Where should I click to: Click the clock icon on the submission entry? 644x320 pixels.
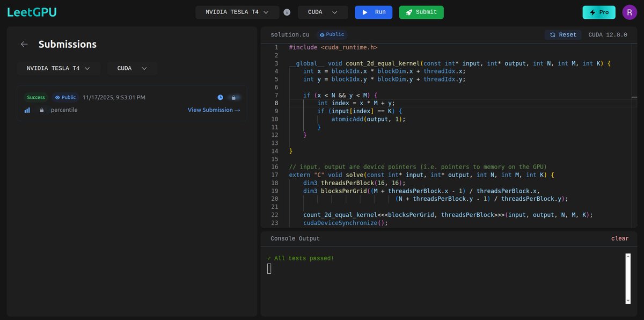point(220,97)
